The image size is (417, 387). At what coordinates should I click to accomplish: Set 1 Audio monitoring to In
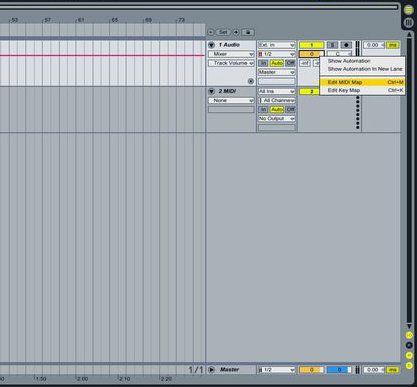tap(263, 63)
